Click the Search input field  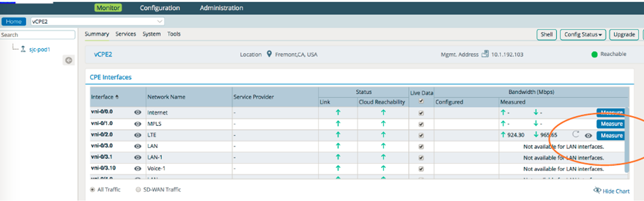pos(37,35)
